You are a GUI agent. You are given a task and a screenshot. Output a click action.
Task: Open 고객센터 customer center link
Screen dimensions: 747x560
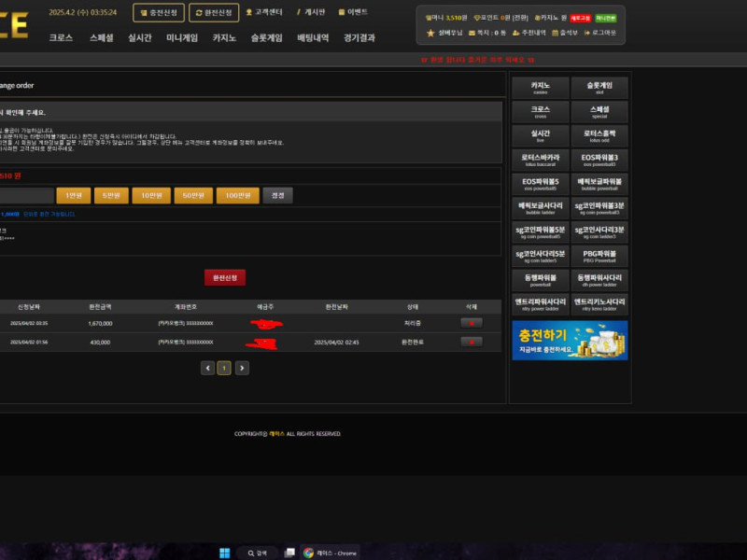pos(266,12)
